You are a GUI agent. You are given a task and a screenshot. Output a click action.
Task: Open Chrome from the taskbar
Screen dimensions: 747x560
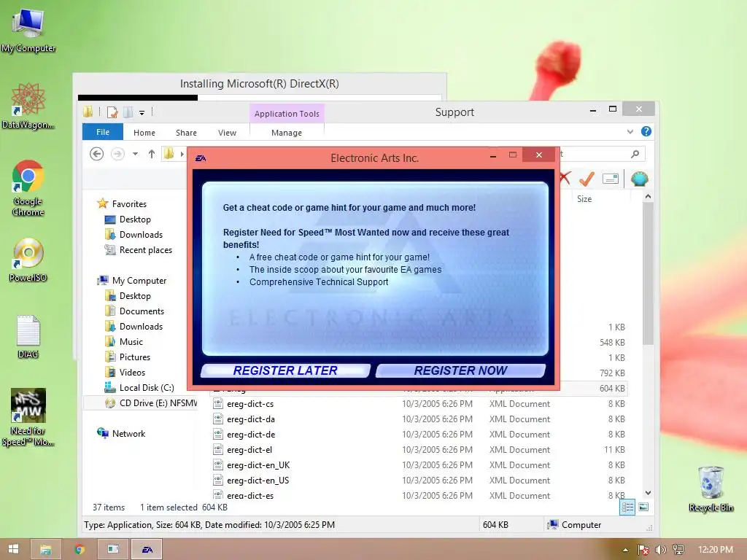click(x=80, y=549)
